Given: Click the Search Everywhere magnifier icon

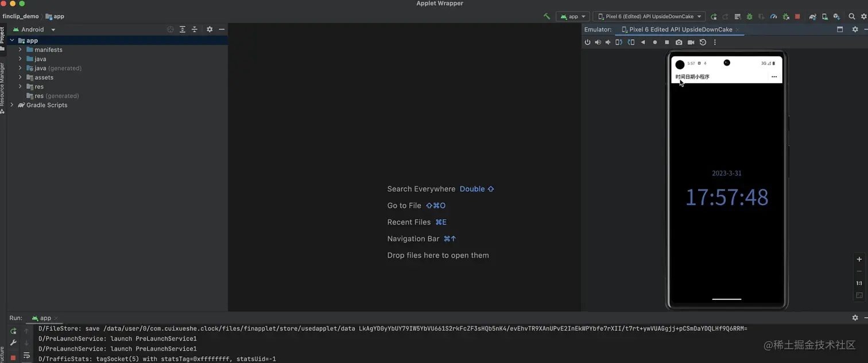Looking at the screenshot, I should (x=852, y=17).
